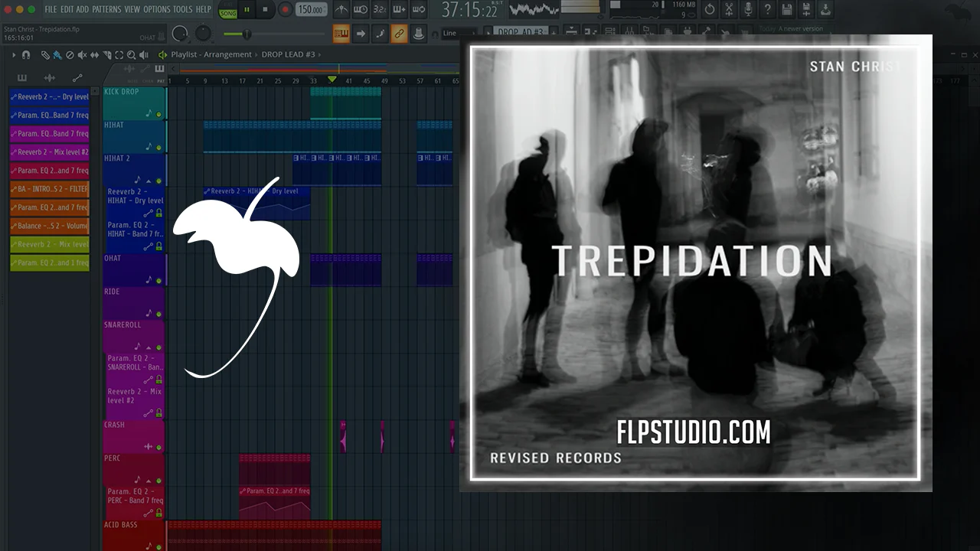The image size is (980, 551).
Task: Click the Playlist - Arrangement breadcrumb
Action: [x=211, y=55]
